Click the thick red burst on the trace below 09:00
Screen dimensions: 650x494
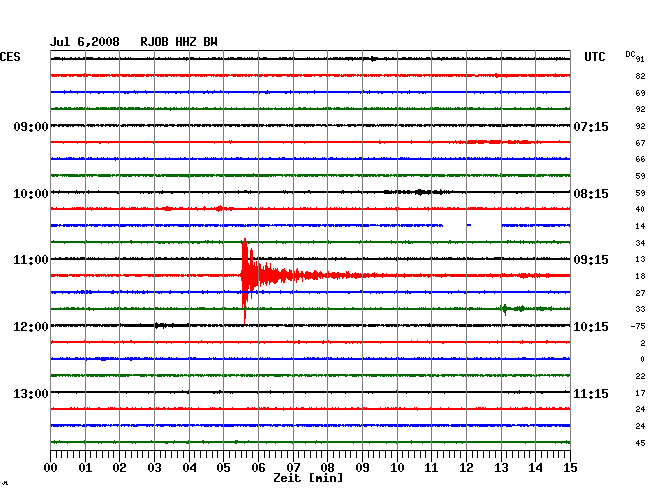pyautogui.click(x=499, y=142)
